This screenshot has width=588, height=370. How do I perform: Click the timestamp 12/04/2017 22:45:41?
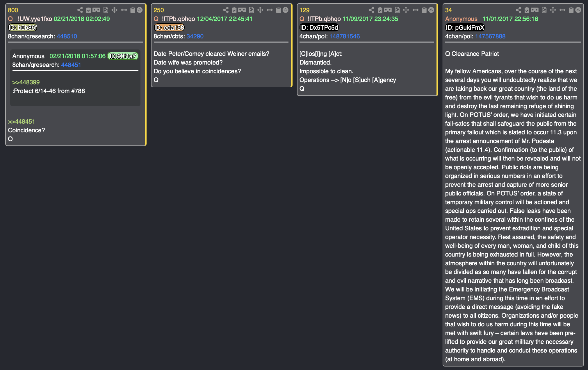225,19
